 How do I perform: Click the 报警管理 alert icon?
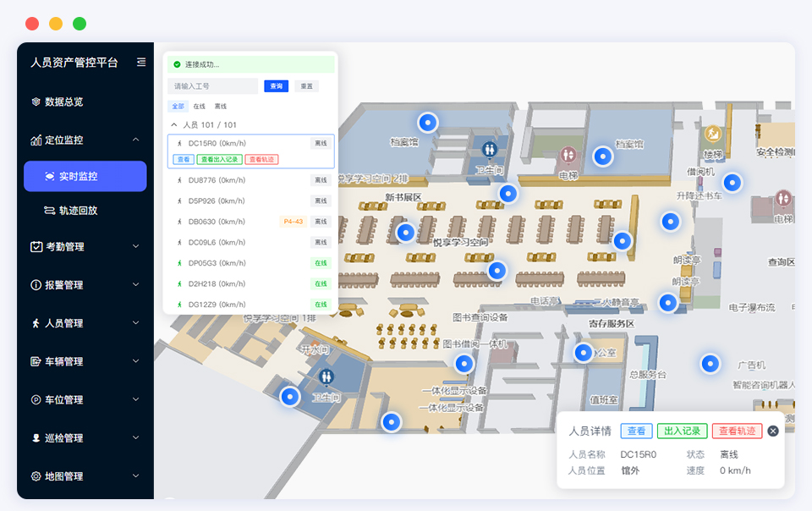36,285
